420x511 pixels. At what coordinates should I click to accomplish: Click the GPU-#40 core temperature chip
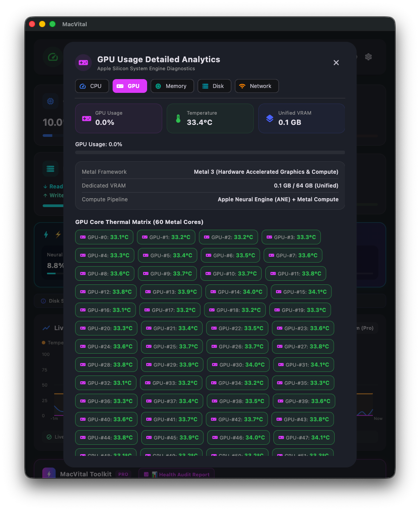[x=106, y=419]
